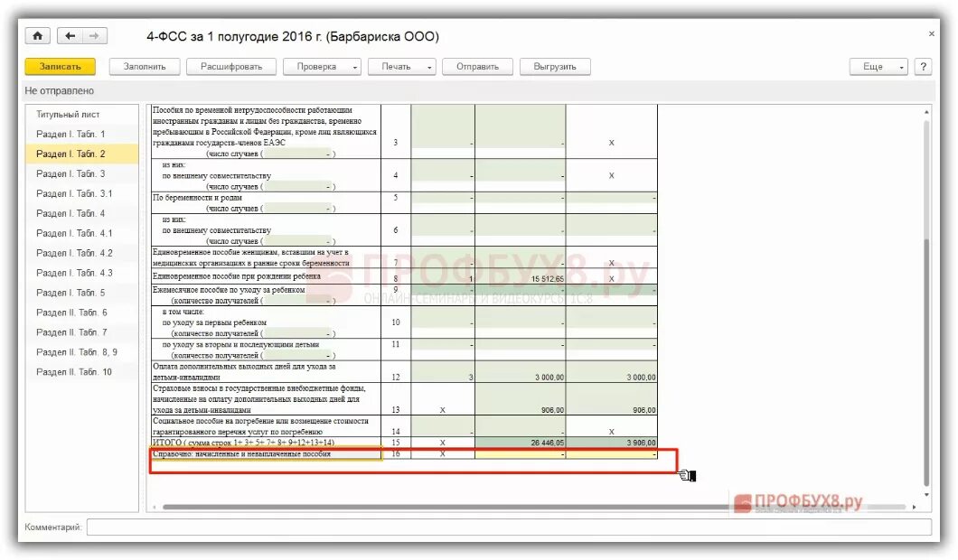Click the Отправить button
The height and width of the screenshot is (560, 958).
477,66
